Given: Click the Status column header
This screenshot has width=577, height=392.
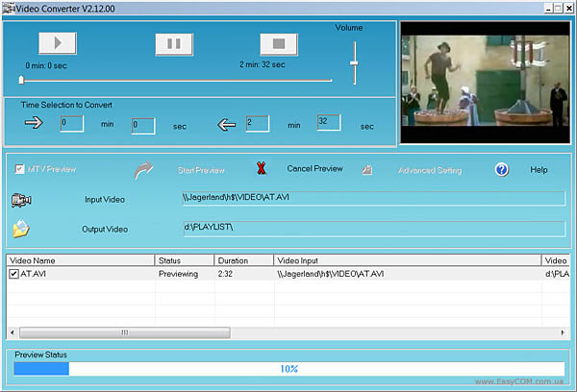Looking at the screenshot, I should (x=183, y=260).
